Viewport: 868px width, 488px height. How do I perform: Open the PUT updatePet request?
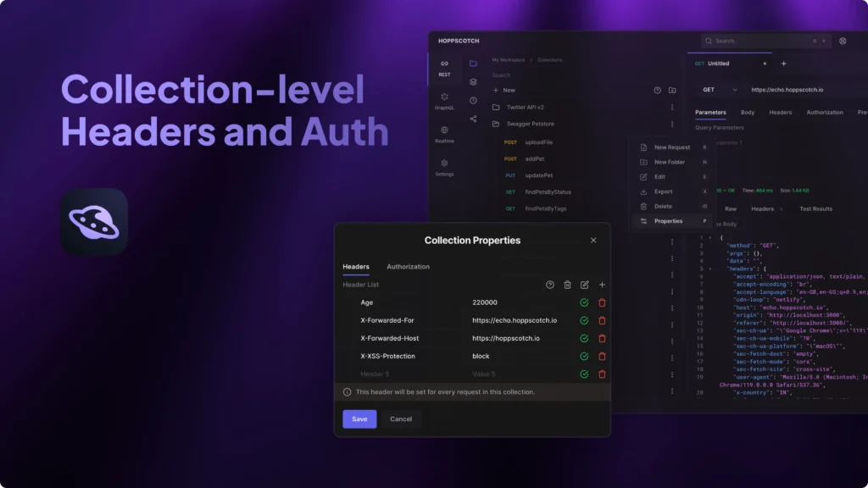[x=528, y=175]
